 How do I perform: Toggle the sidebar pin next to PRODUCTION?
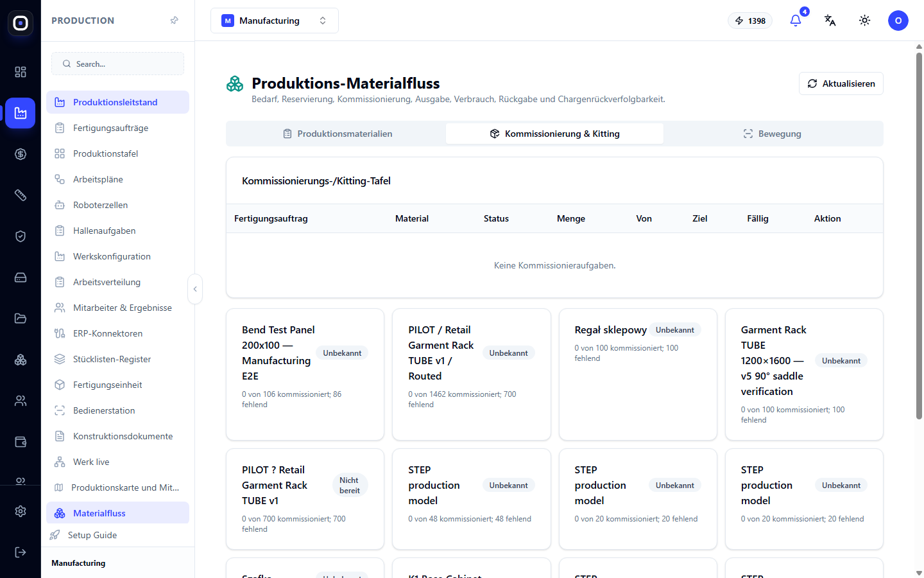coord(175,21)
